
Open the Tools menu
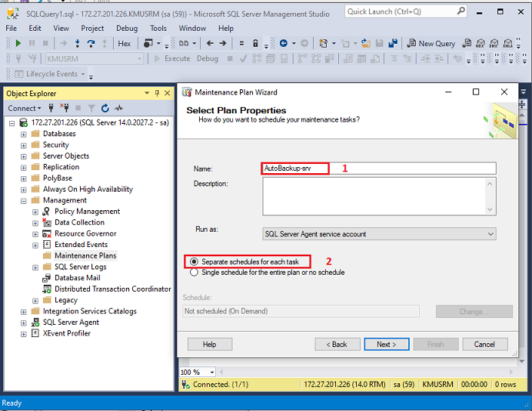tap(158, 28)
